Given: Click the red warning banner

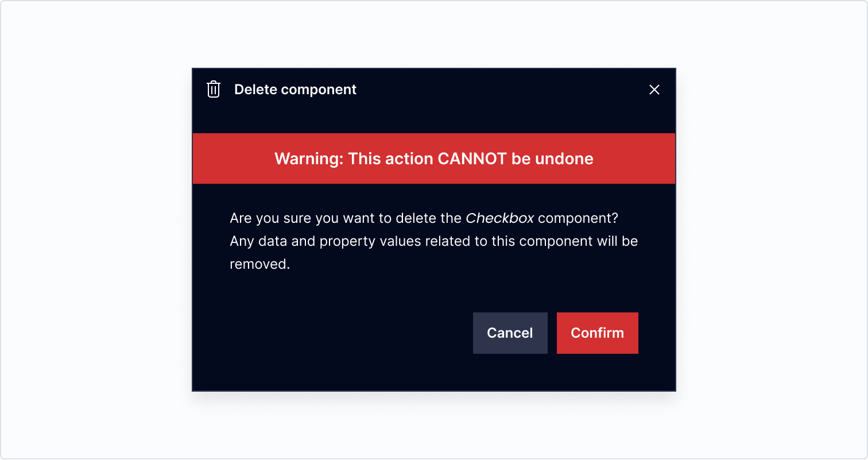Looking at the screenshot, I should tap(434, 159).
